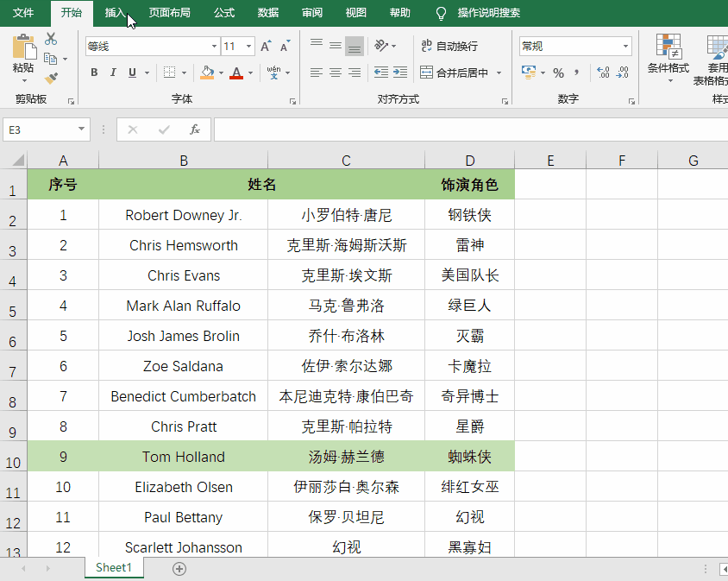Toggle italic formatting
This screenshot has height=581, width=728.
[113, 73]
